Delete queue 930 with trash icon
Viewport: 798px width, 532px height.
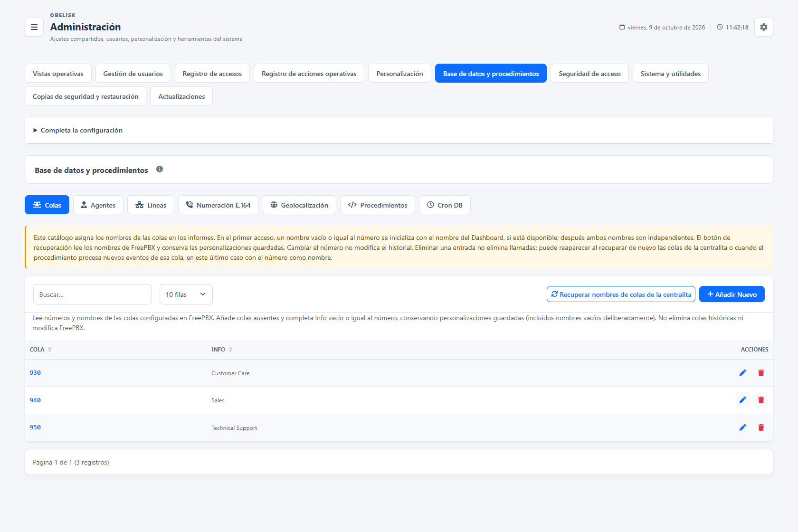[761, 373]
